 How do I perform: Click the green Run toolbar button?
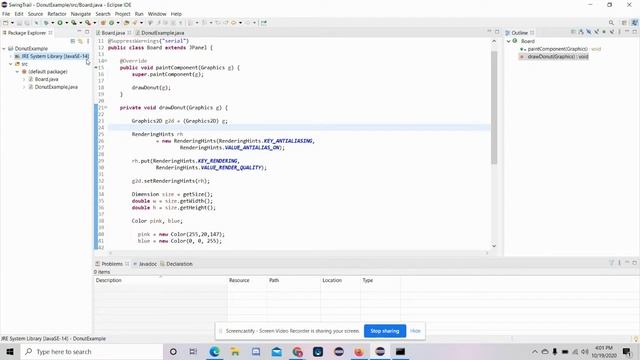(60, 23)
